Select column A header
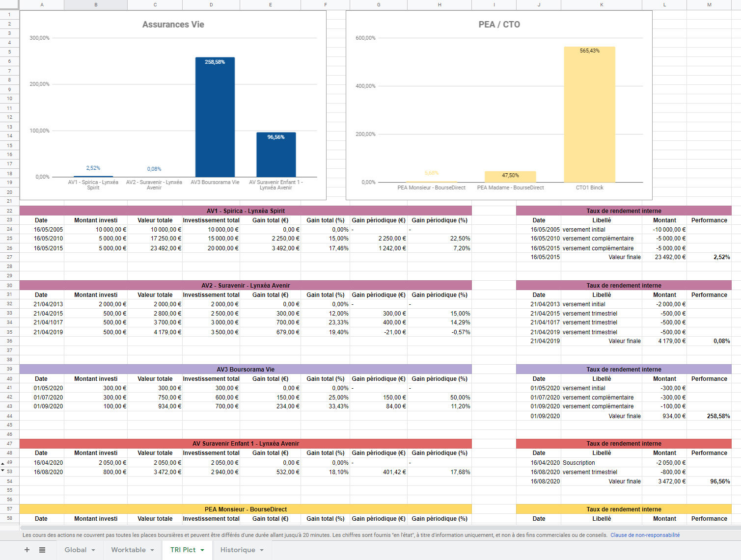Viewport: 741px width, 560px height. click(x=42, y=5)
